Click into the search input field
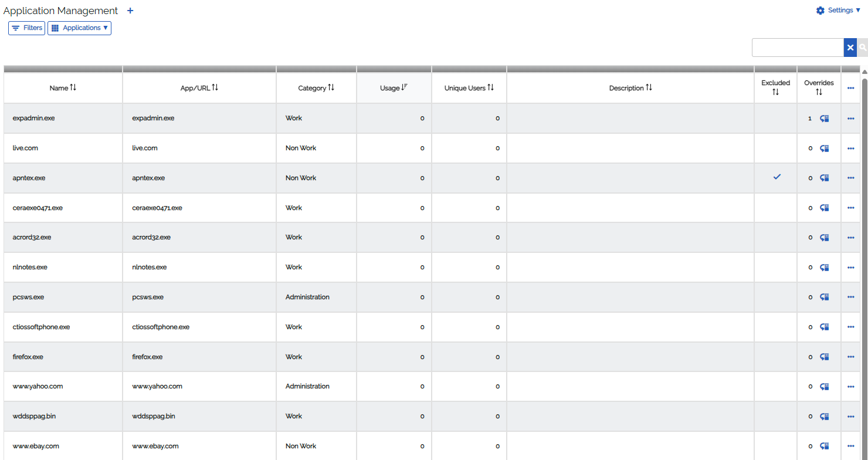Screen dimensions: 868x460 (x=798, y=48)
